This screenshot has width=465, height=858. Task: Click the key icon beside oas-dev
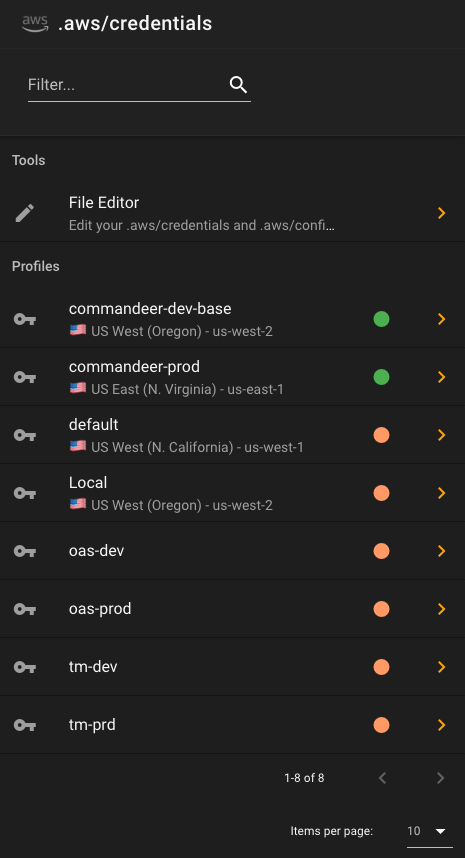pyautogui.click(x=25, y=551)
